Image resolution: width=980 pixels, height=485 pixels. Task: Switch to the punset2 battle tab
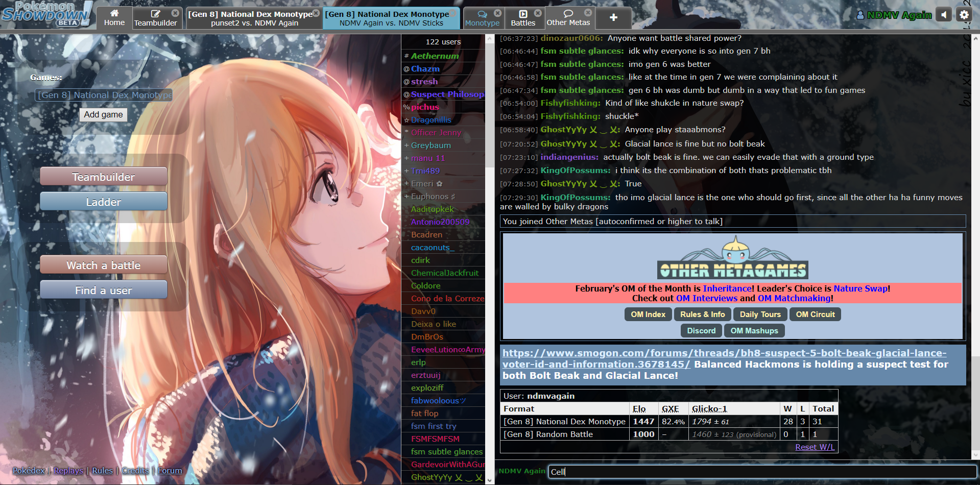tap(251, 18)
